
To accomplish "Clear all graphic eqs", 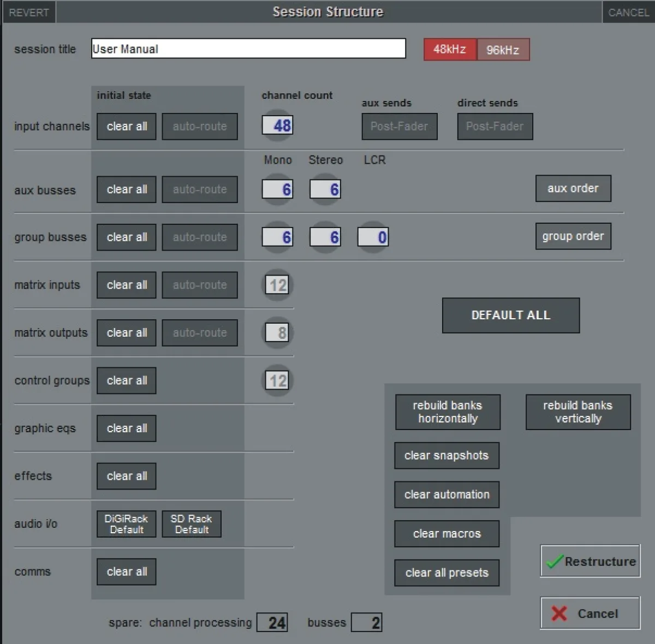I will click(127, 428).
